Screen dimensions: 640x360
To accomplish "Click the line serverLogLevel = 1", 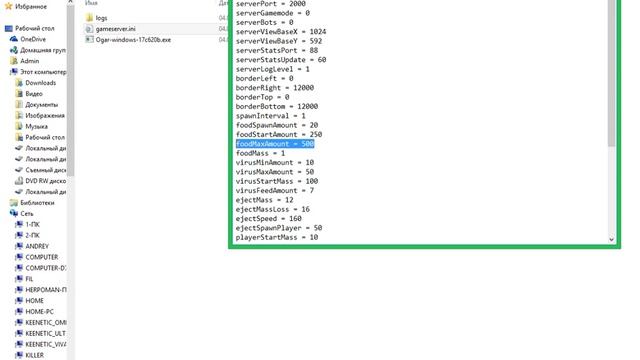I will 272,69.
